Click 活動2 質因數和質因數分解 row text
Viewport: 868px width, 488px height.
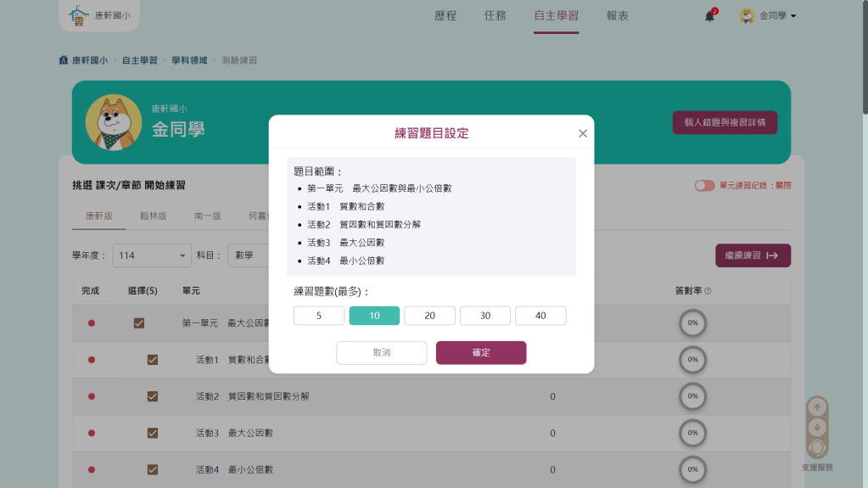tap(253, 396)
